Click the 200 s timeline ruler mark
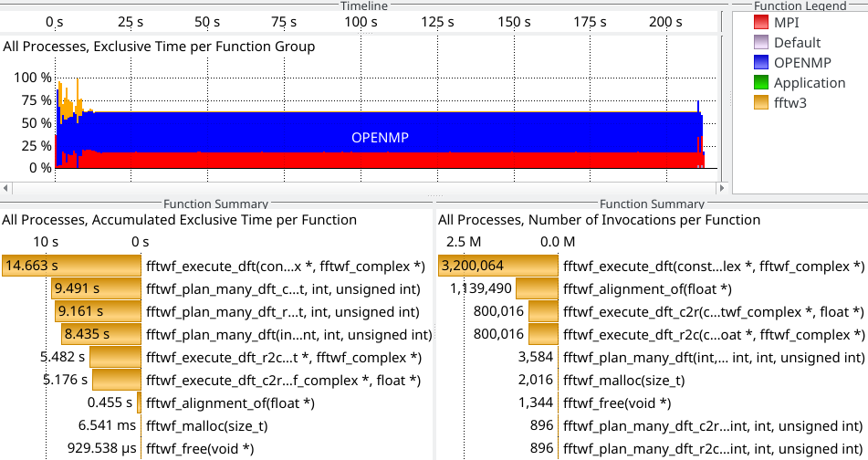 (x=665, y=22)
